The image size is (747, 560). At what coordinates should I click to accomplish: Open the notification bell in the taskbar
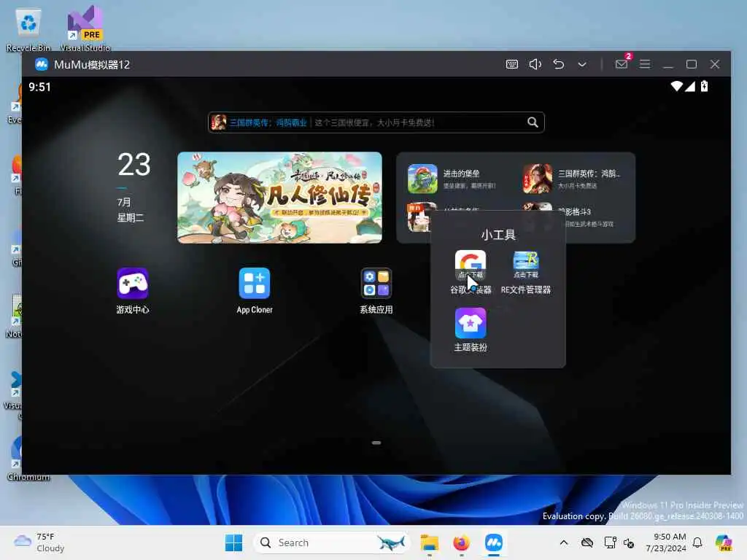pyautogui.click(x=697, y=542)
